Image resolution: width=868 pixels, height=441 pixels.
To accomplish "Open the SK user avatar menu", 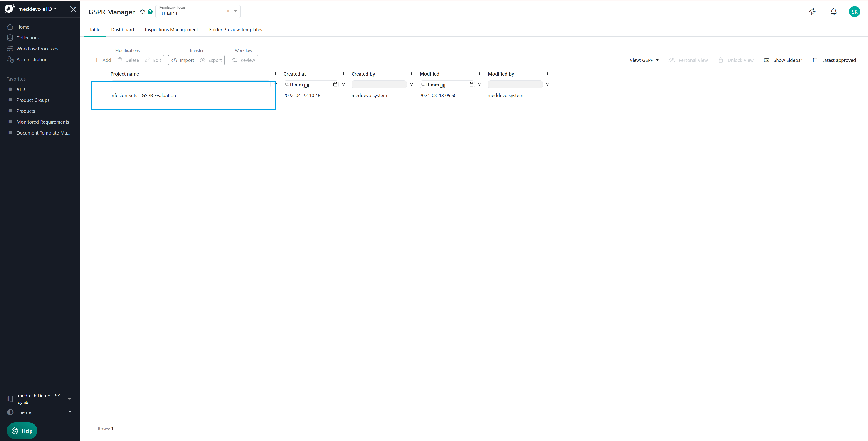I will pos(854,12).
